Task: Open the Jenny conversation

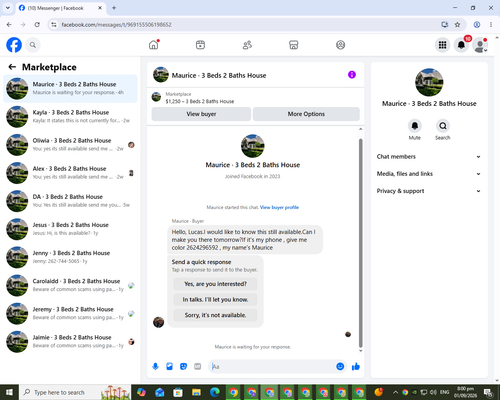Action: (70, 257)
